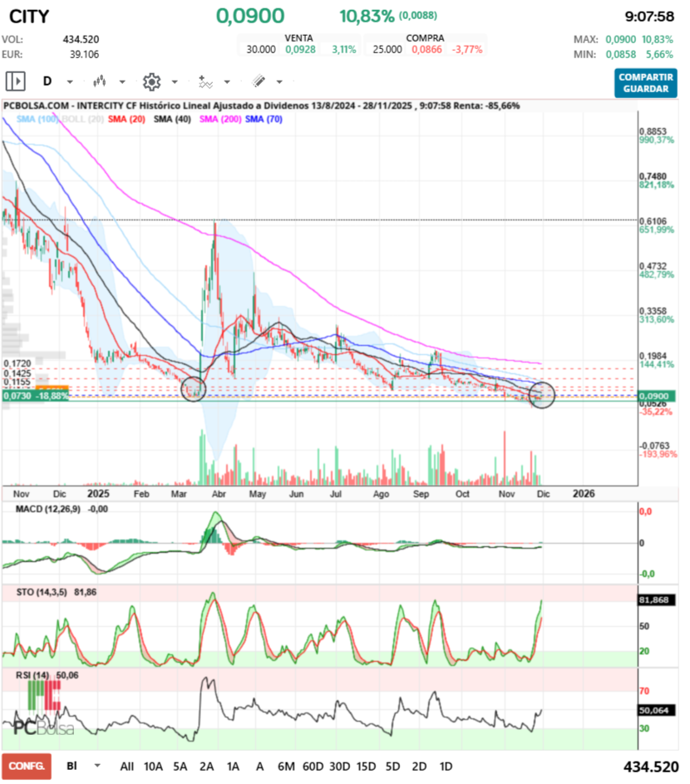Click the VOL value 434.520 header

click(81, 39)
